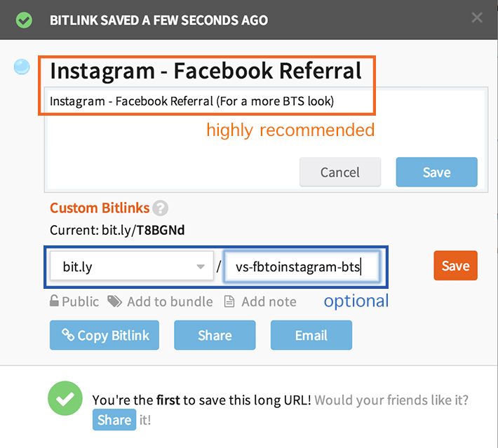
Task: Click the large green checkmark circle
Action: [65, 398]
